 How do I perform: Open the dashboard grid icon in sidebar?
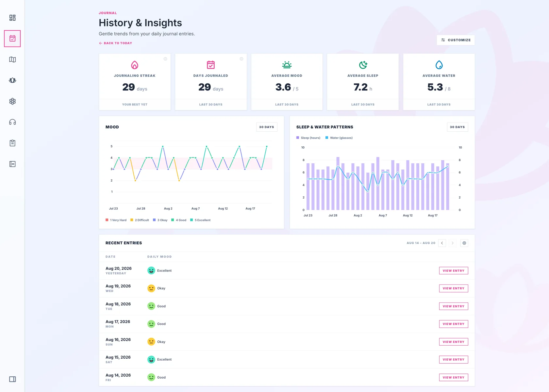(x=12, y=18)
